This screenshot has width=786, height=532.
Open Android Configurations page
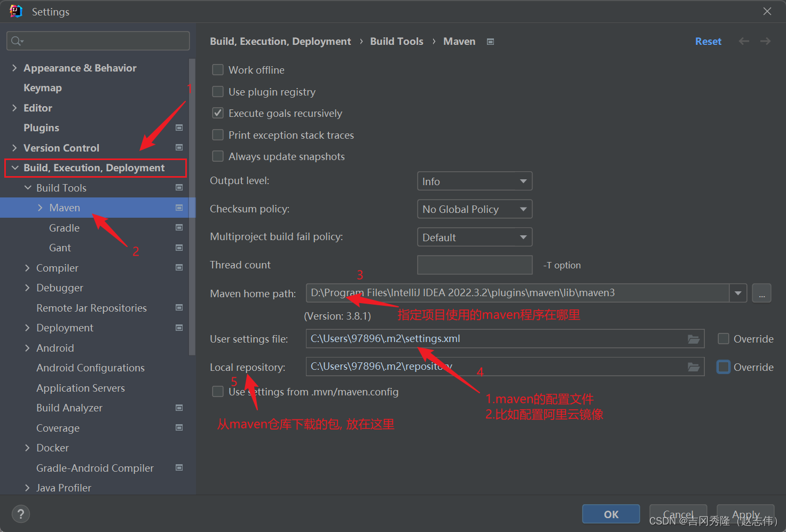pos(90,368)
